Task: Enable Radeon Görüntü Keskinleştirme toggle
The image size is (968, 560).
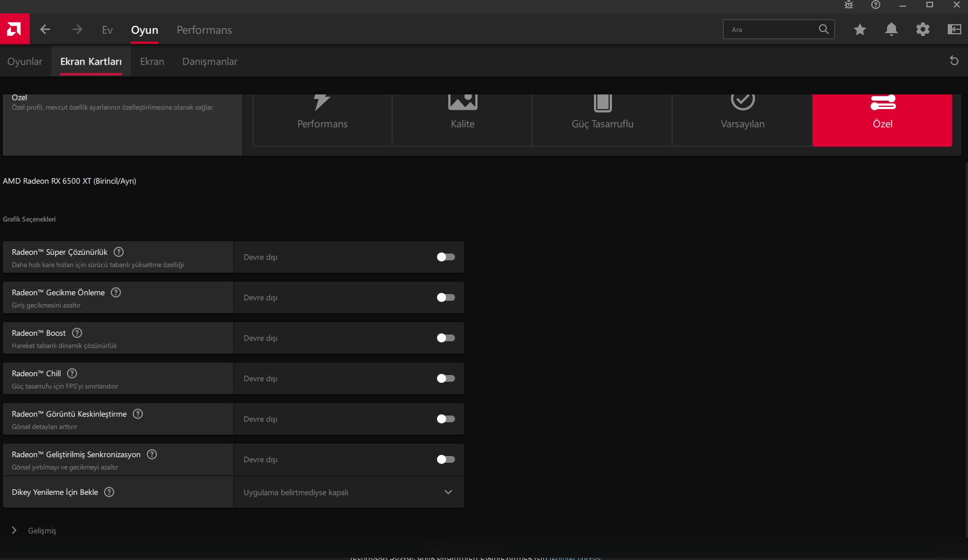Action: tap(446, 419)
